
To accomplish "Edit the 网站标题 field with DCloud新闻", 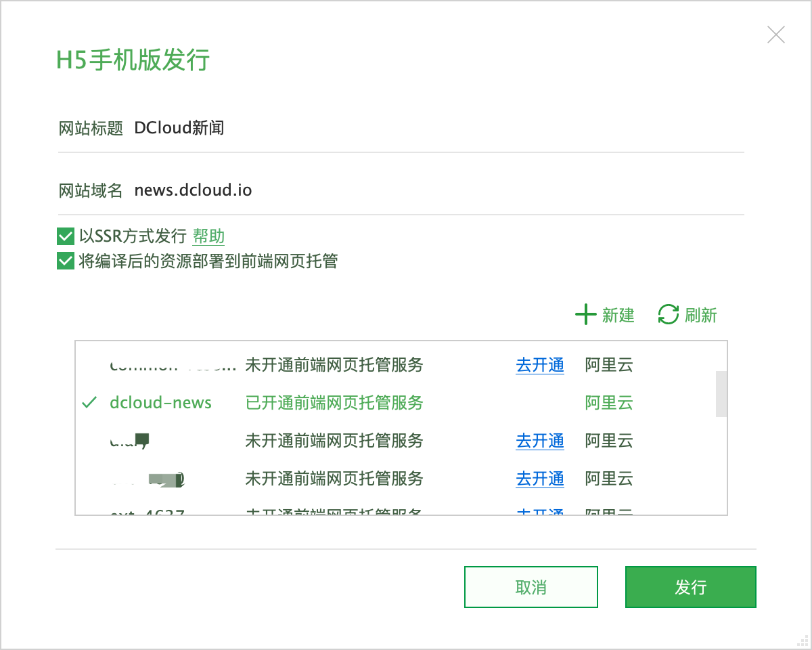I will pyautogui.click(x=438, y=127).
